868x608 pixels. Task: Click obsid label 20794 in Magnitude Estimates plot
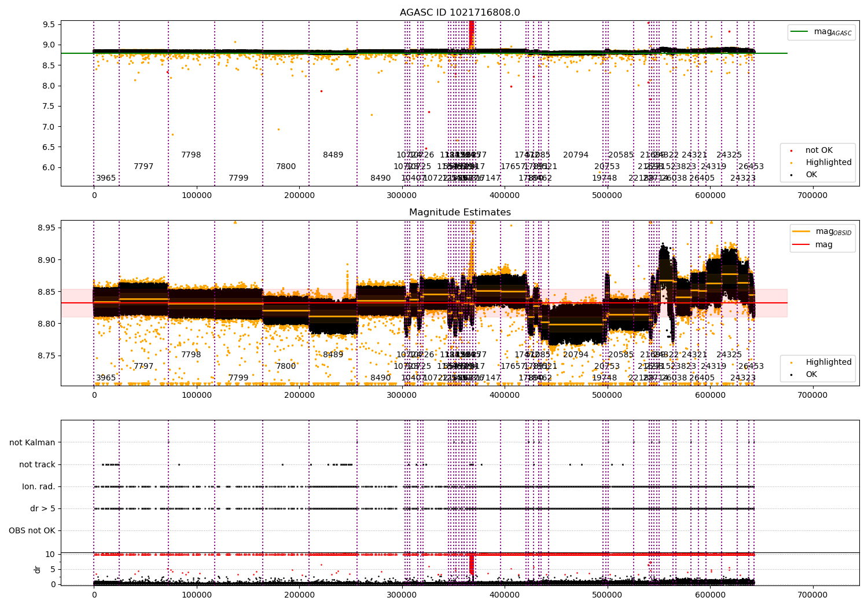click(x=576, y=355)
